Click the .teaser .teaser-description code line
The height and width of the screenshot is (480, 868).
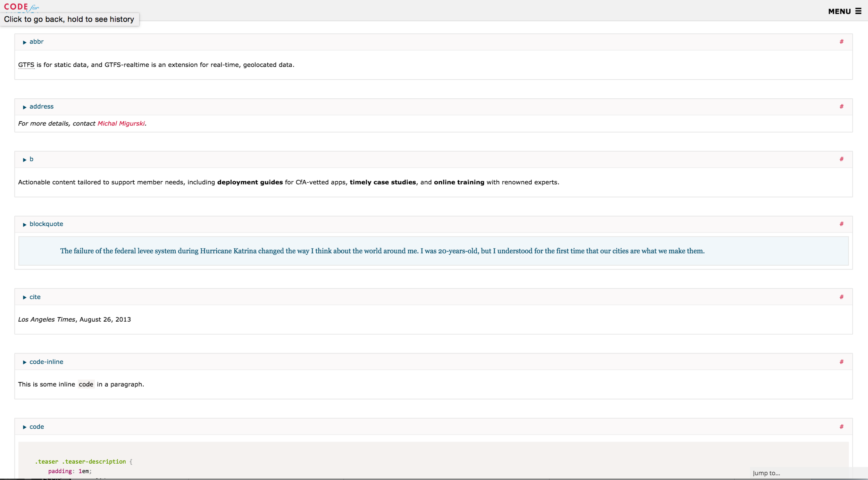pos(83,462)
